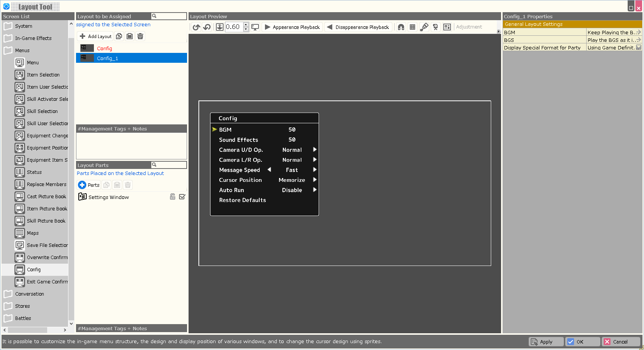Select the magnet snapping icon in the toolbar
The height and width of the screenshot is (350, 644).
(401, 27)
